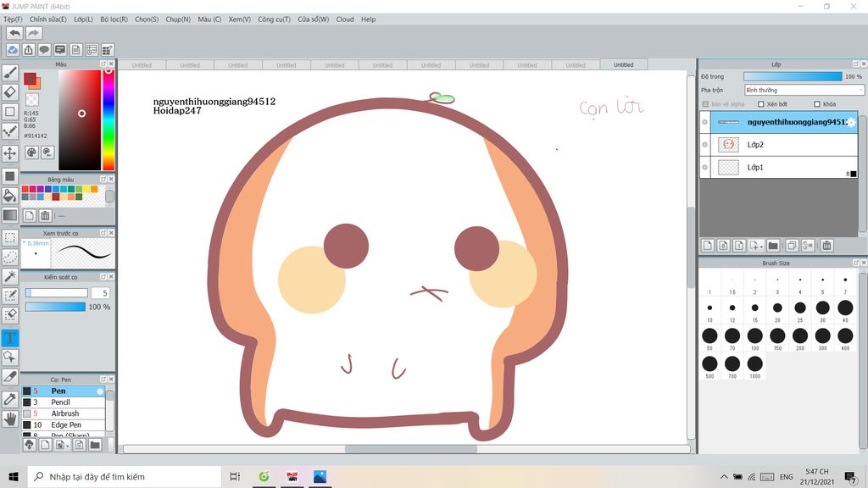Choose brush size 50
868x488 pixels.
(709, 338)
